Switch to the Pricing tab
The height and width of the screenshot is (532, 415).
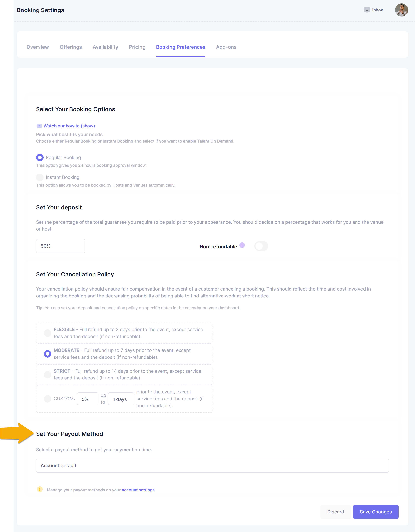coord(137,47)
